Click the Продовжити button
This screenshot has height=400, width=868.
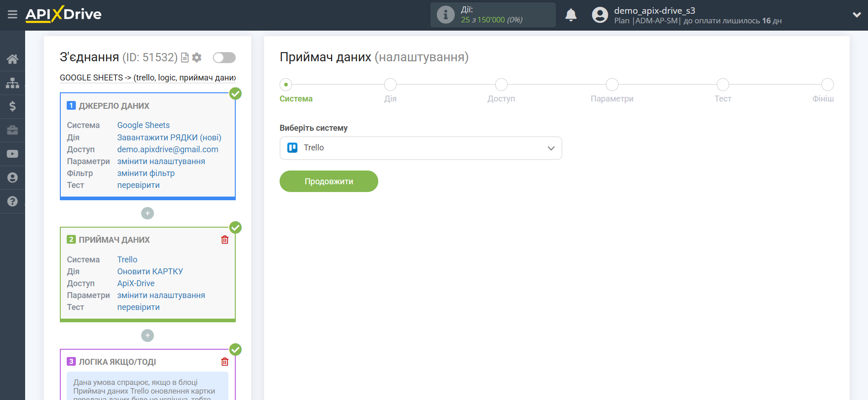329,181
